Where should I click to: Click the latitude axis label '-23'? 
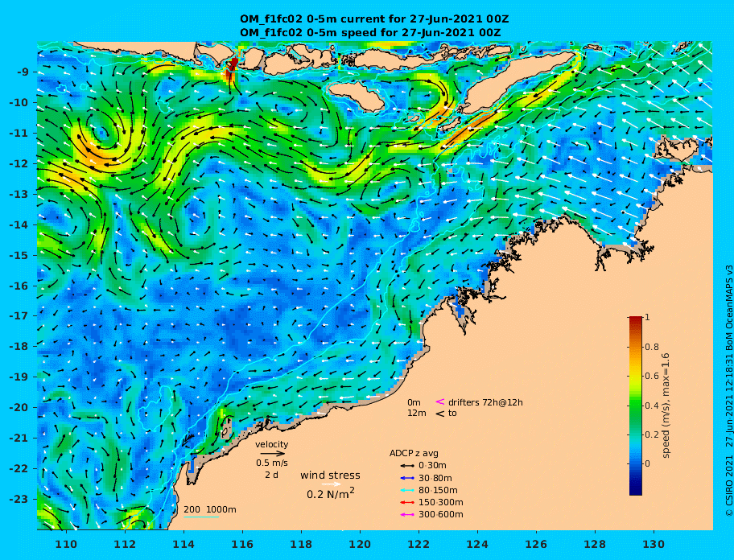pos(19,499)
